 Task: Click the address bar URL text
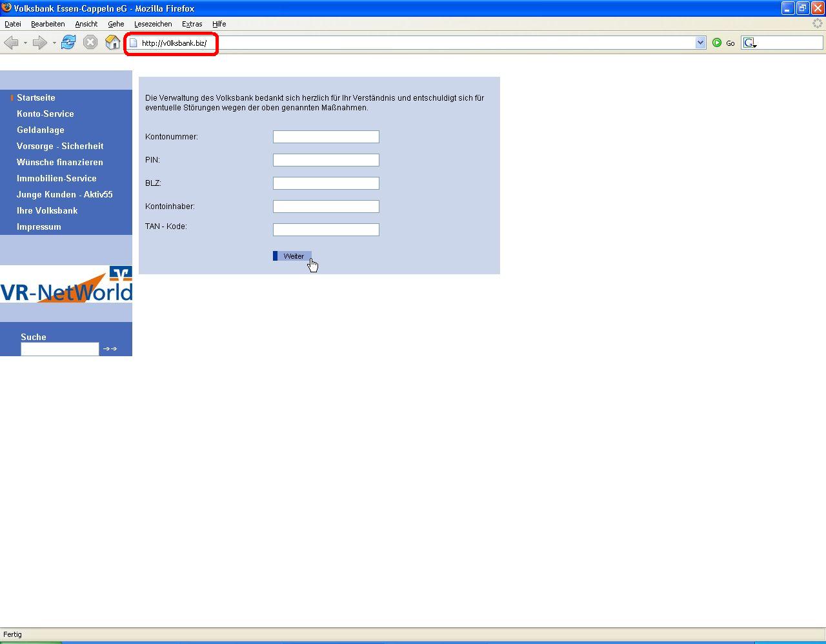click(x=174, y=43)
